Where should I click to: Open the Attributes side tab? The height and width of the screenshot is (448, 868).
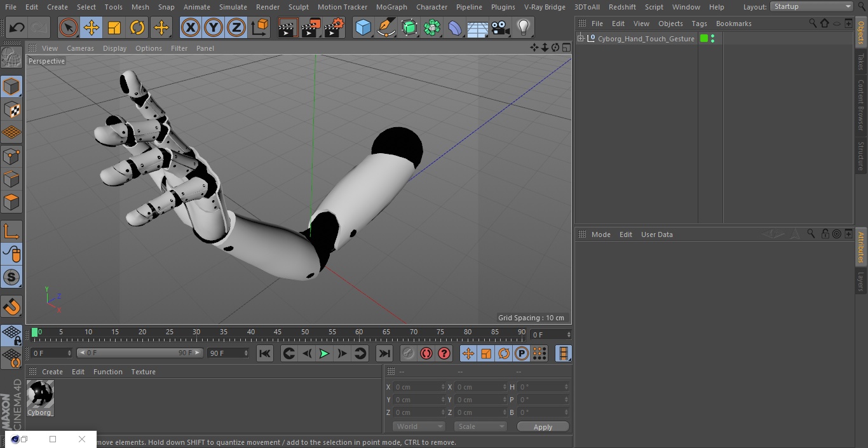pos(861,247)
